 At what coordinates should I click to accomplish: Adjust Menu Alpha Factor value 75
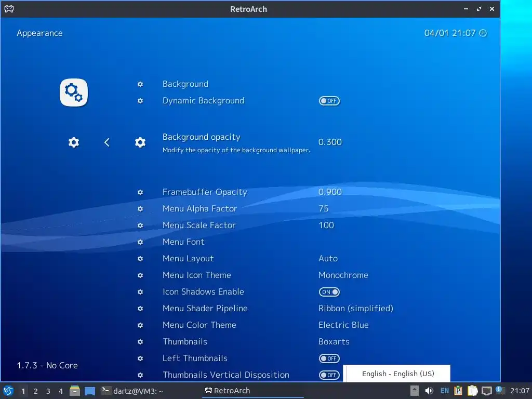(323, 209)
